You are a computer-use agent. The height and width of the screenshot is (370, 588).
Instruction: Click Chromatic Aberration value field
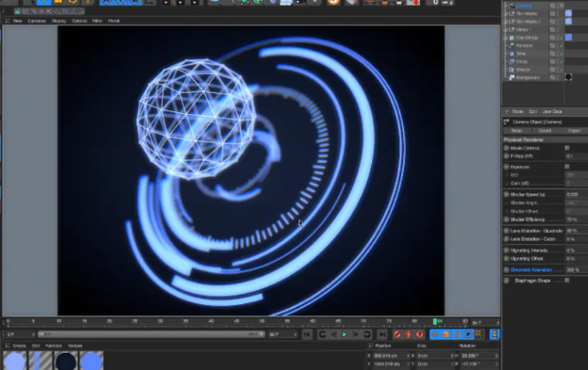click(576, 269)
